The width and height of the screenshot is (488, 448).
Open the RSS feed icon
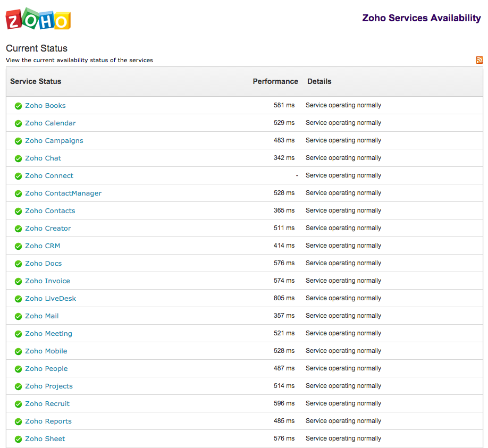479,60
